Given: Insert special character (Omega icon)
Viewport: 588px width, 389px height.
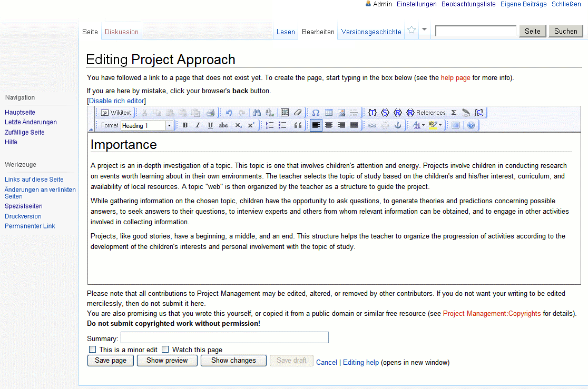Looking at the screenshot, I should [316, 113].
